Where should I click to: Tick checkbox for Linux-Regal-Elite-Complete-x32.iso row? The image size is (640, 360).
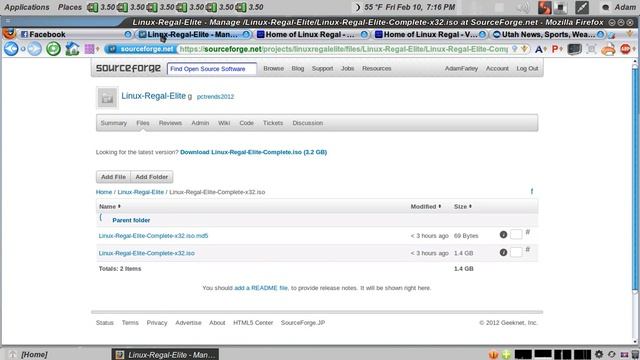pos(516,252)
